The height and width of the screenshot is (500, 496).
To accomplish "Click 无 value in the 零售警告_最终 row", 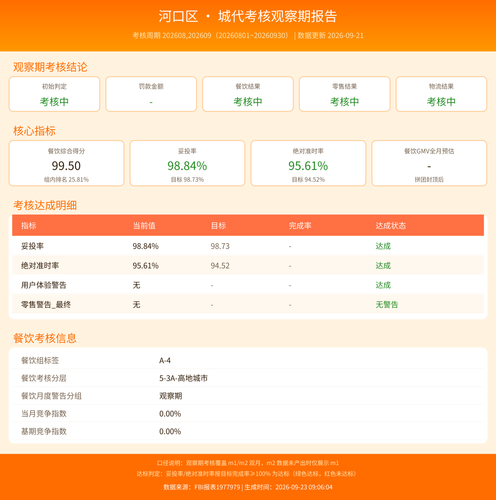I will [x=137, y=304].
